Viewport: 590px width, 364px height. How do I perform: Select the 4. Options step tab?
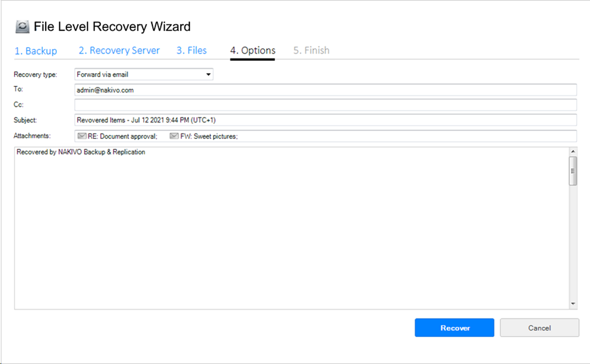[252, 51]
